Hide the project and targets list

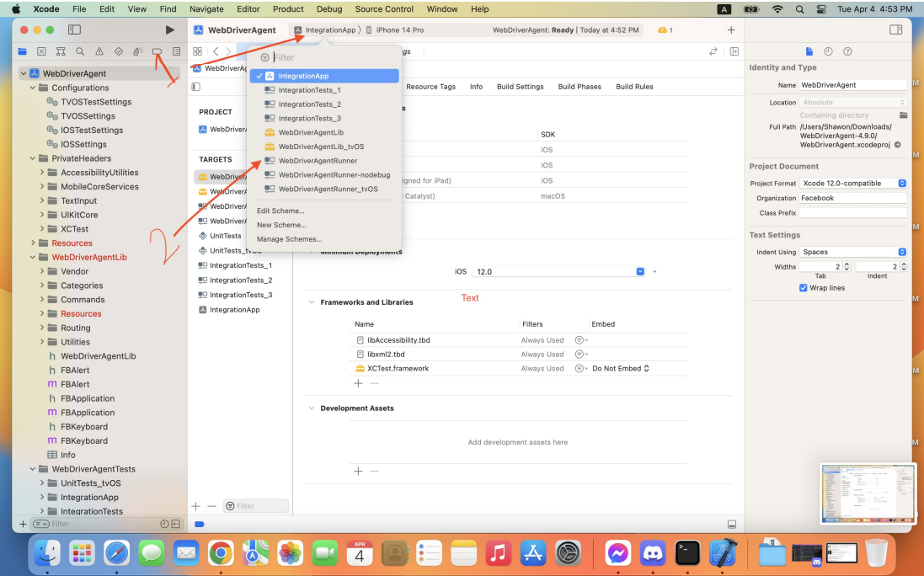(196, 88)
